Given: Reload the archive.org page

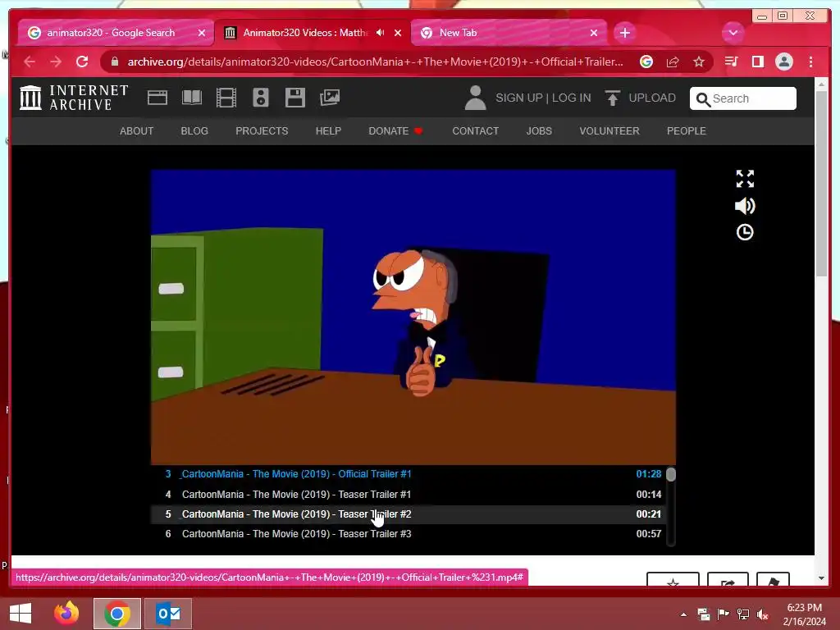Looking at the screenshot, I should click(x=82, y=62).
